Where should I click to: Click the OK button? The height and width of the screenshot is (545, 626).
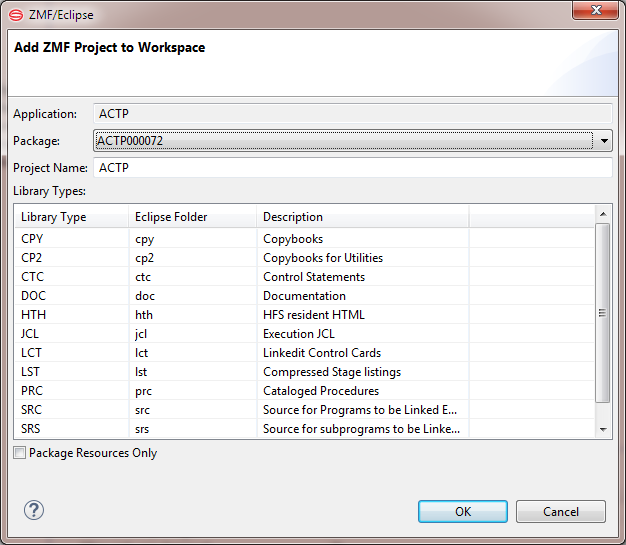tap(463, 511)
